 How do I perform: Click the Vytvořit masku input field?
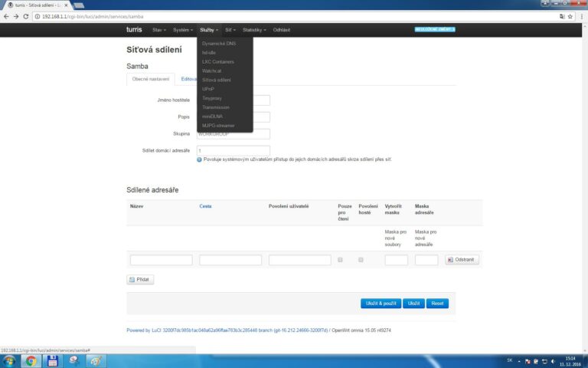click(x=397, y=260)
